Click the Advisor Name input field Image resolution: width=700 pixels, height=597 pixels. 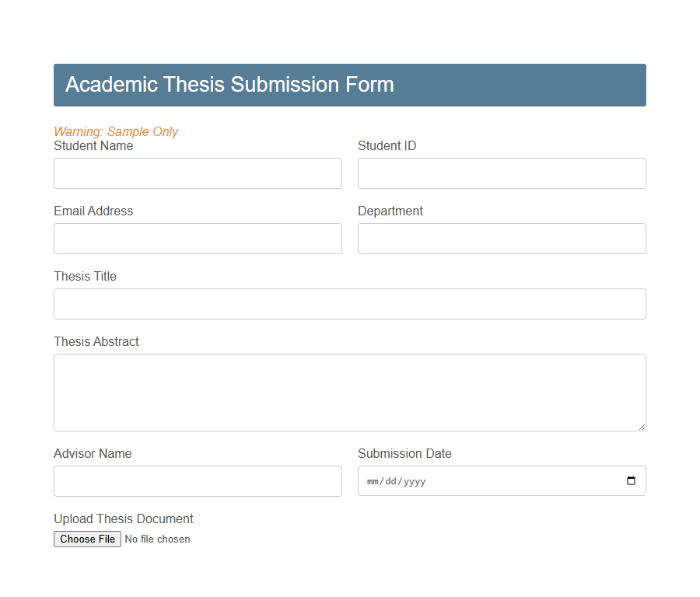click(x=198, y=480)
